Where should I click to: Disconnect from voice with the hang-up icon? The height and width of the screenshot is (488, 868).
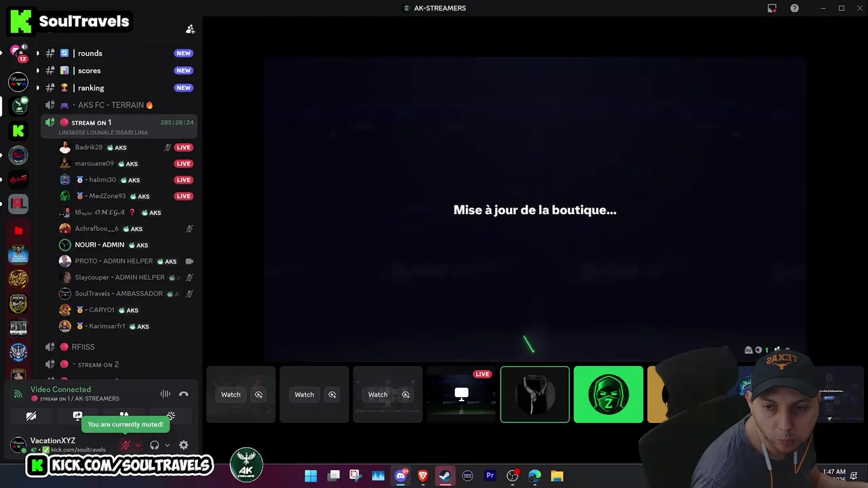183,394
